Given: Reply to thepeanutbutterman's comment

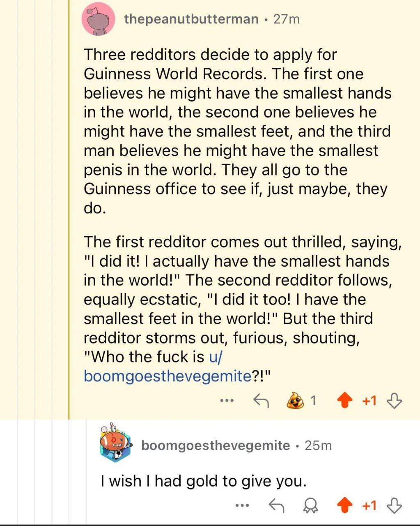Looking at the screenshot, I should click(261, 400).
